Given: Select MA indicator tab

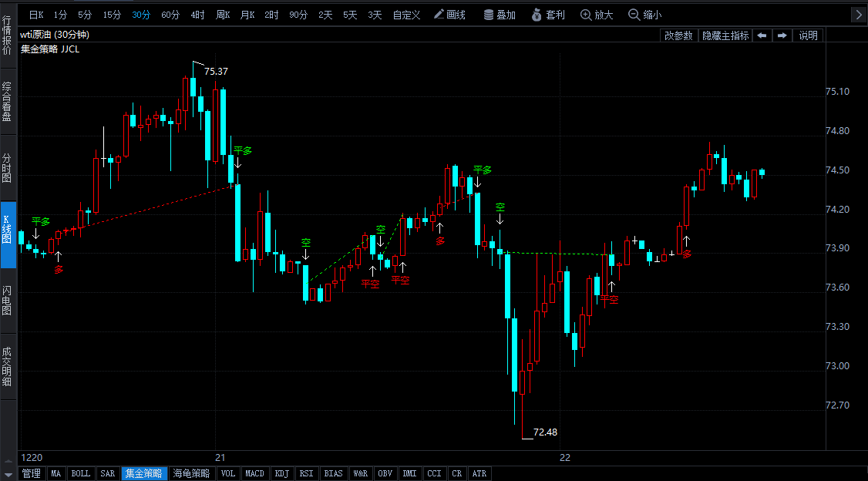Looking at the screenshot, I should (x=56, y=474).
